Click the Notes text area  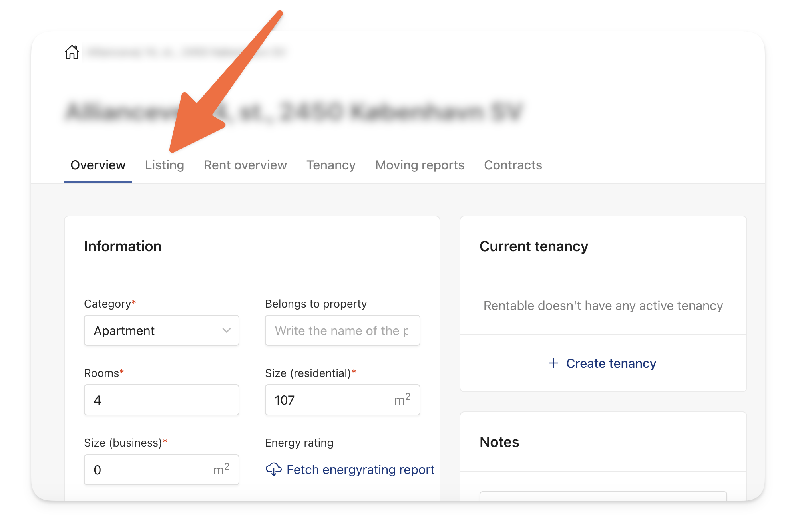[603, 496]
